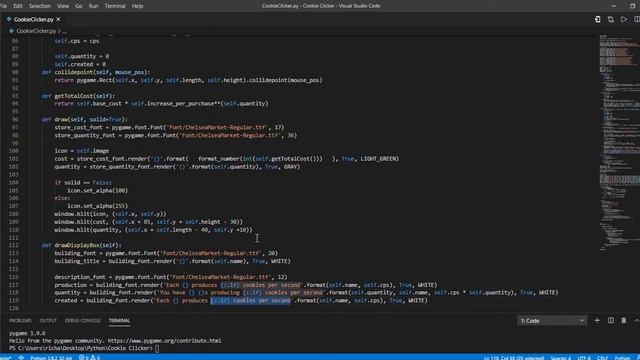Open the Help menu
The height and width of the screenshot is (360, 640).
pyautogui.click(x=138, y=6)
